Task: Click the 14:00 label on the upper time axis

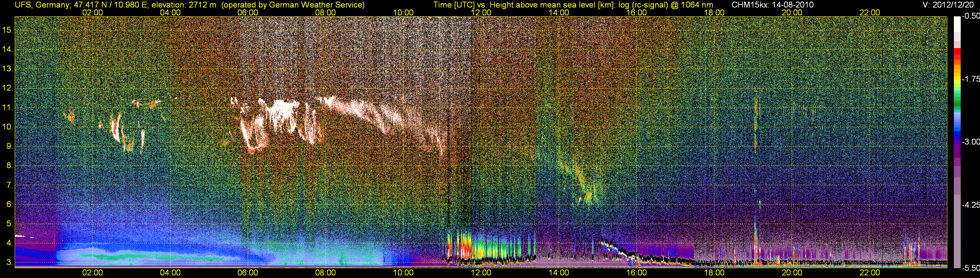Action: (559, 12)
